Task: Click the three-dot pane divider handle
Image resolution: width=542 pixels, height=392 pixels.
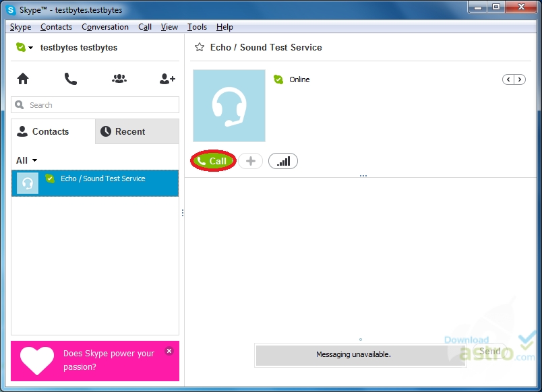Action: pos(363,175)
